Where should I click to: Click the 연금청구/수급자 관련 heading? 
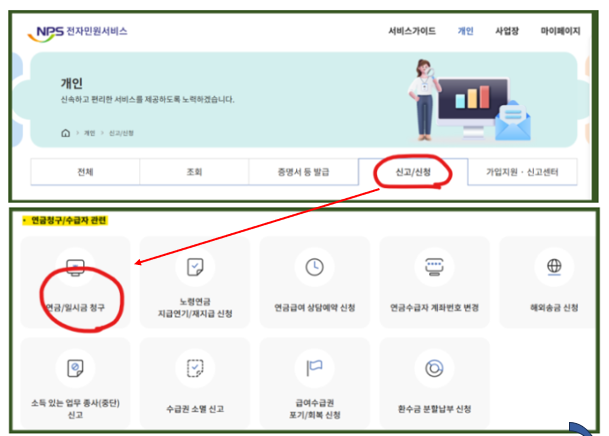(x=68, y=221)
